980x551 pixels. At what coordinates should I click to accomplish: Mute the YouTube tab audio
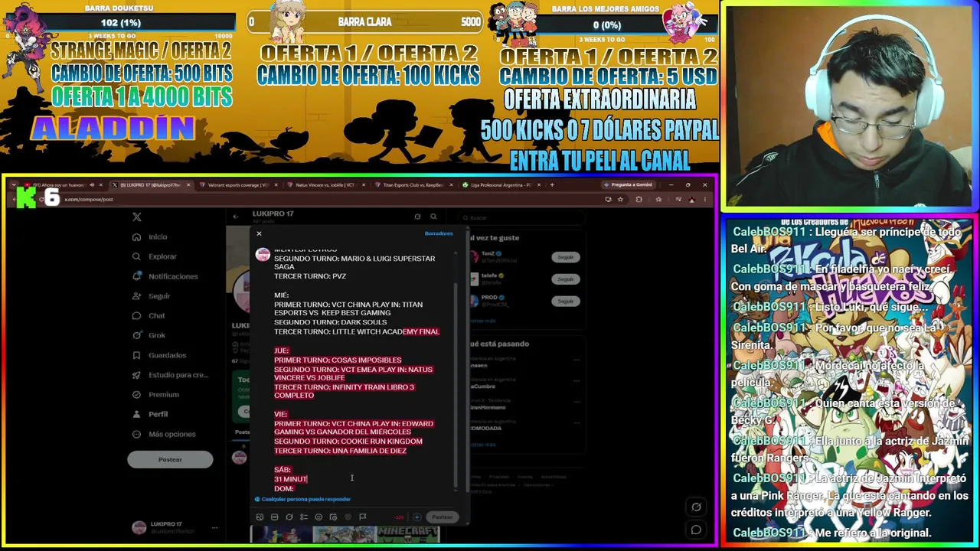coord(92,184)
